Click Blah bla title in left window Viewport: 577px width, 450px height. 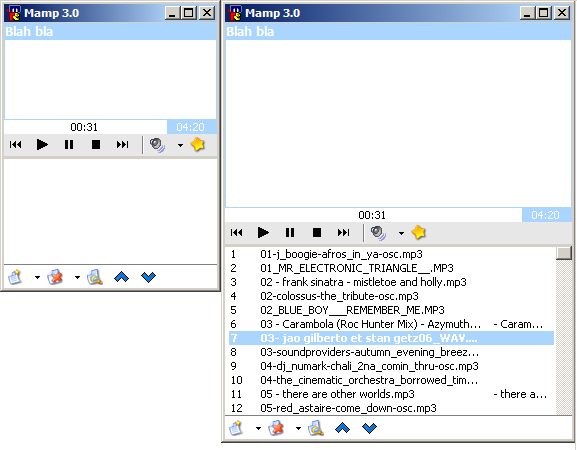point(29,32)
